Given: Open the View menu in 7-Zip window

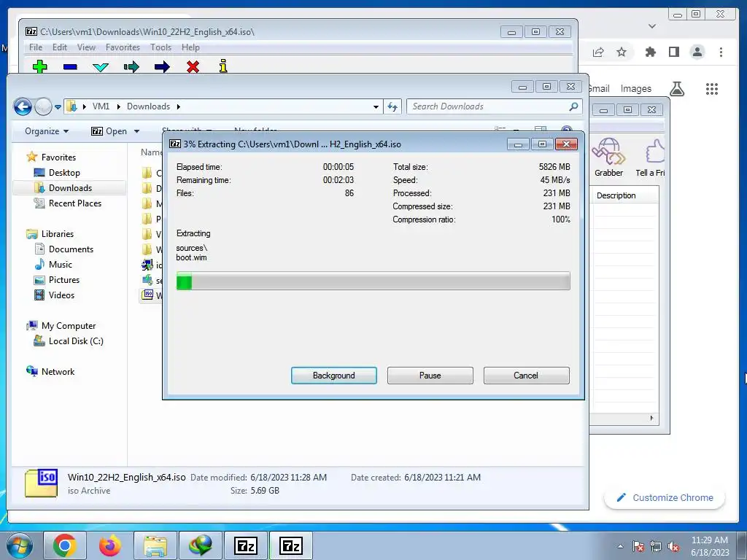Looking at the screenshot, I should tap(86, 47).
